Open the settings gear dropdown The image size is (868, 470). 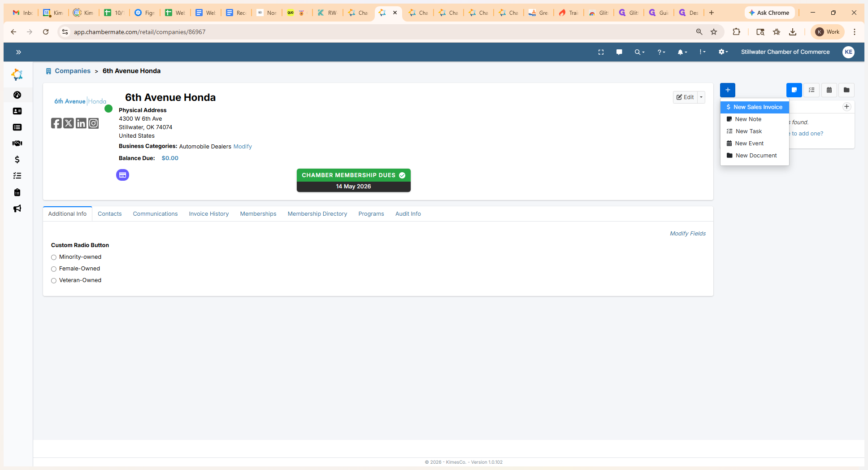coord(722,52)
